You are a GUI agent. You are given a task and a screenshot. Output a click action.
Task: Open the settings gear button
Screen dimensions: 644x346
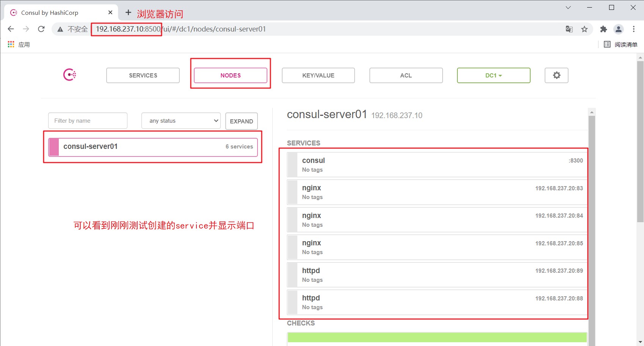(x=556, y=75)
